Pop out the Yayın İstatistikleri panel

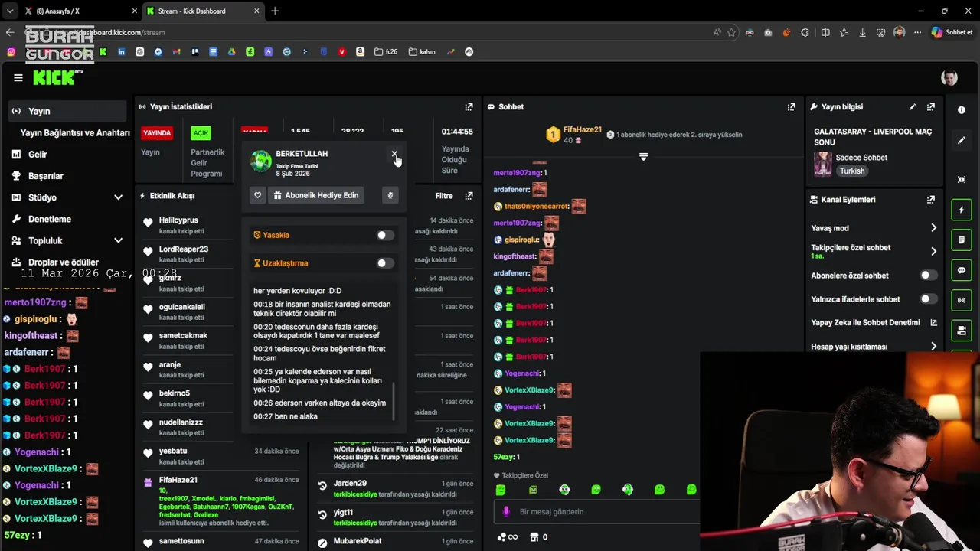point(469,107)
